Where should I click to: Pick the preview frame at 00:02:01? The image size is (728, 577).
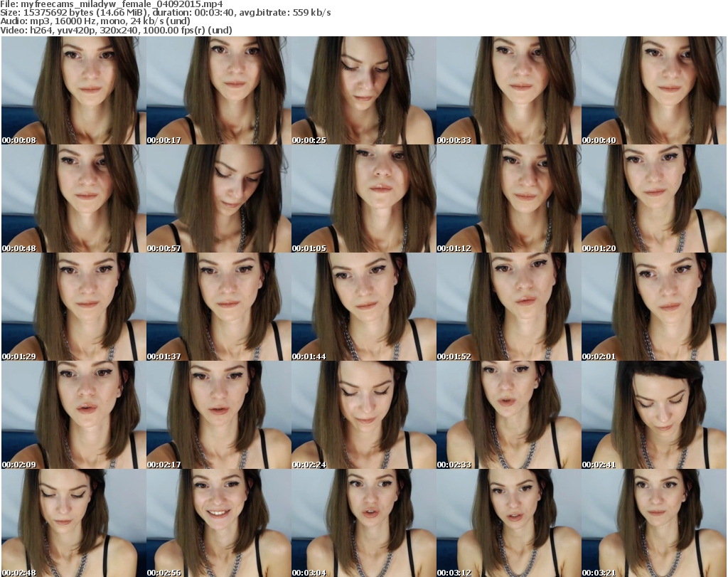(654, 307)
